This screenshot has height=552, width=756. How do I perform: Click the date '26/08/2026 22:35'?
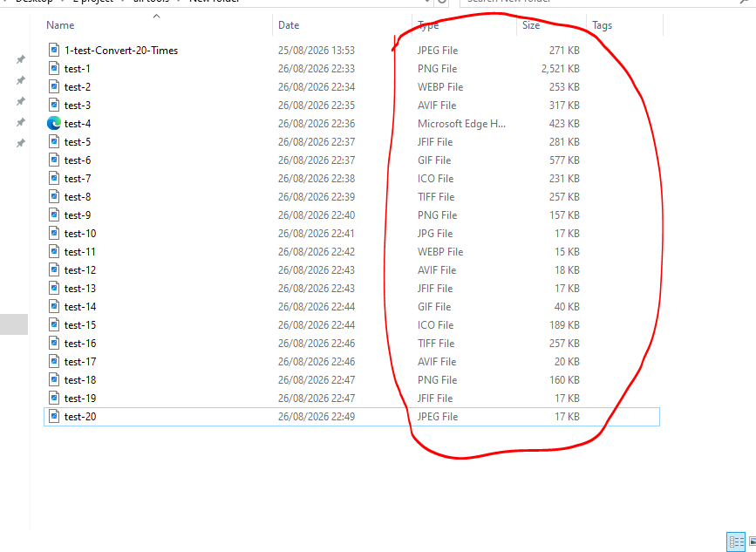(317, 106)
